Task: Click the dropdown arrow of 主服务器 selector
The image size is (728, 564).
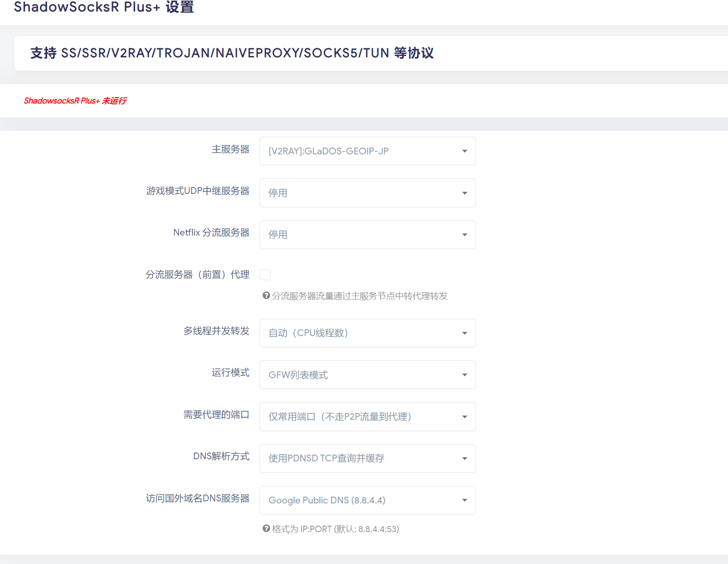Action: pyautogui.click(x=465, y=151)
